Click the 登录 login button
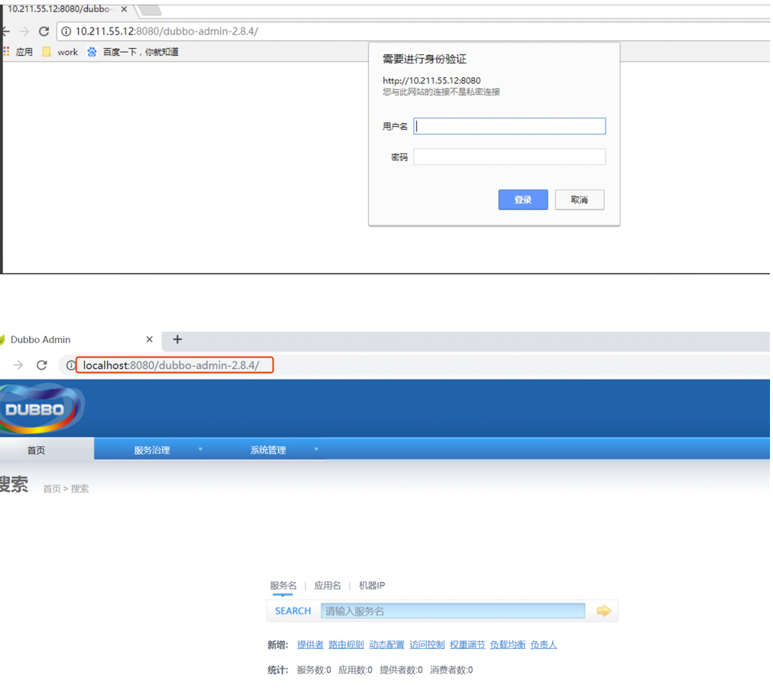 (x=523, y=199)
